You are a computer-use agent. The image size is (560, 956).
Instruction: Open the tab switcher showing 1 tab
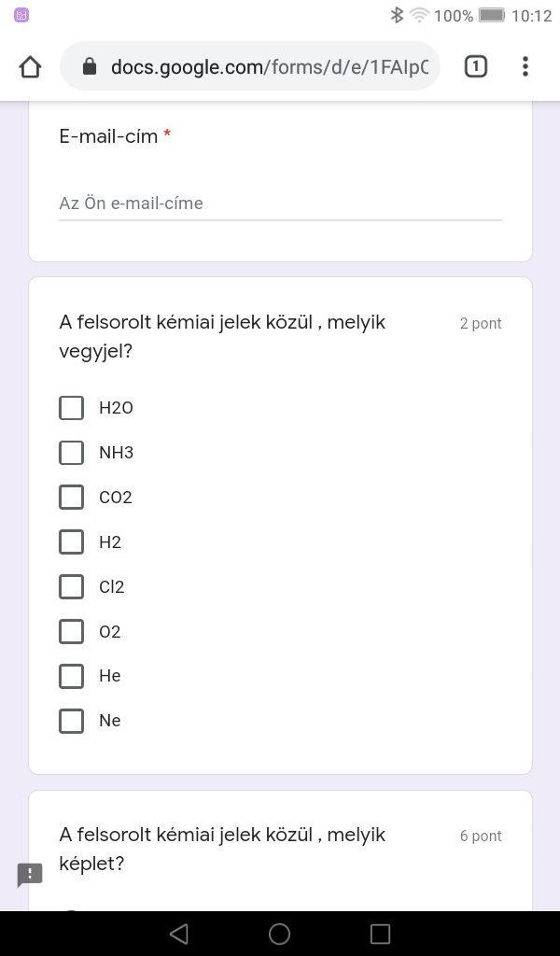(475, 66)
